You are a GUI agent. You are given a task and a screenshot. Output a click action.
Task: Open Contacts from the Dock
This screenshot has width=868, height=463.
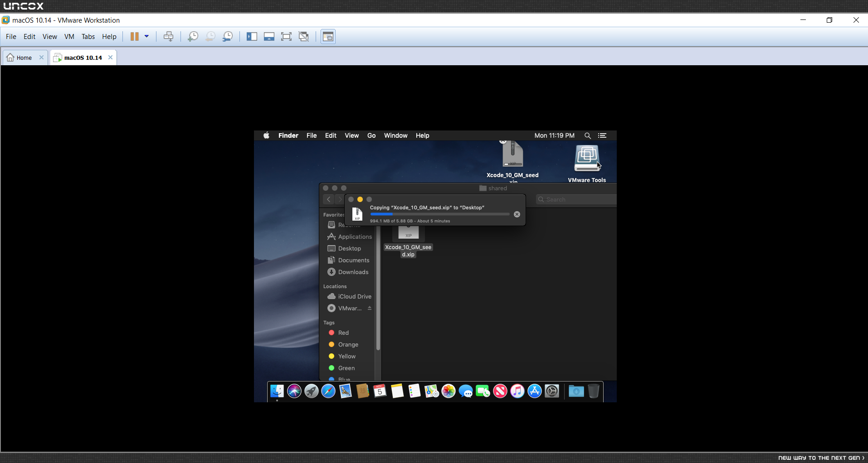[363, 391]
